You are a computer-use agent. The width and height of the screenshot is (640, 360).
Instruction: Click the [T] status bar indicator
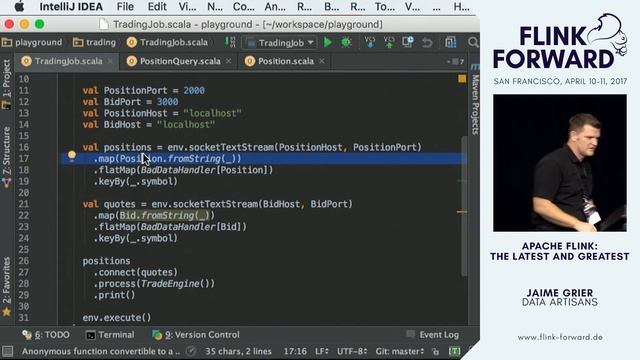(454, 351)
